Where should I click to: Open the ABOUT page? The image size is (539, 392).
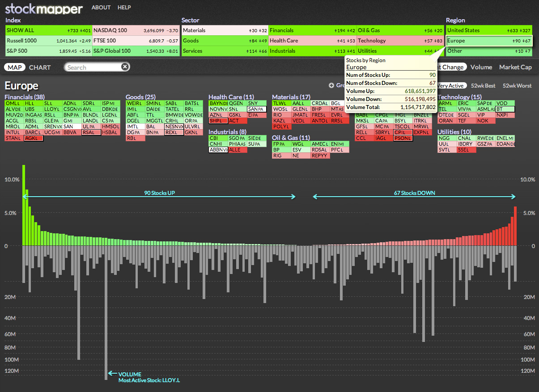pos(101,8)
